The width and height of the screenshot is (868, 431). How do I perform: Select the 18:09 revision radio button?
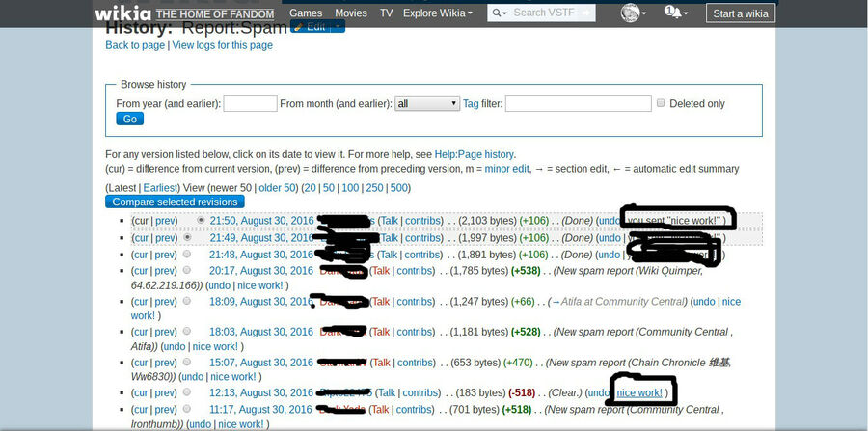click(187, 301)
